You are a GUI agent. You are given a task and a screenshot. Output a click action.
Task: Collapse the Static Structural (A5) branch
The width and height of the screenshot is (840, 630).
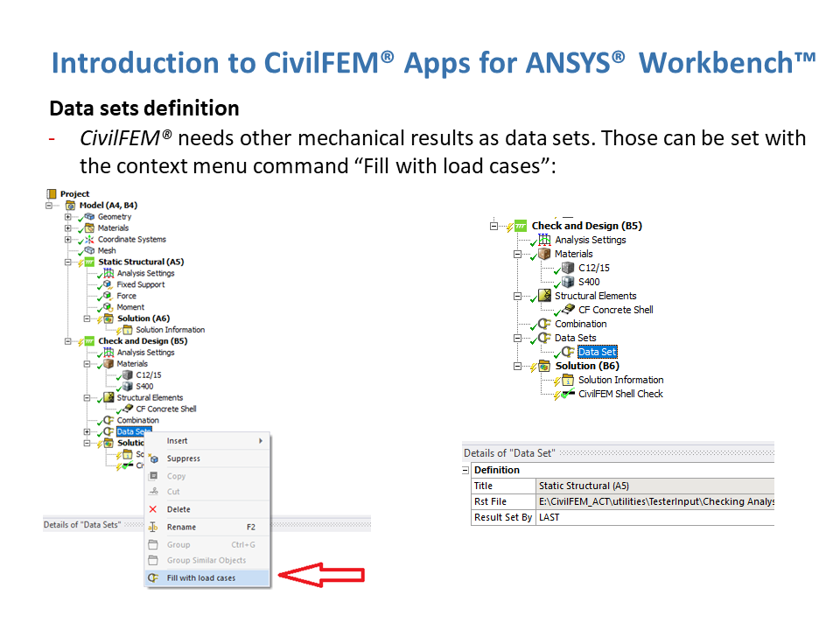click(68, 262)
